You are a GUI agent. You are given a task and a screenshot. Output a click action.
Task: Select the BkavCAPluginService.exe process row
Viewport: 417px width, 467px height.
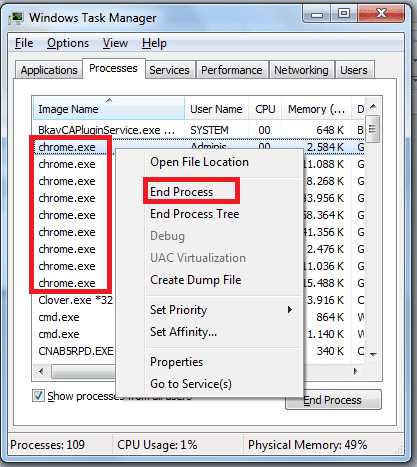(x=199, y=130)
